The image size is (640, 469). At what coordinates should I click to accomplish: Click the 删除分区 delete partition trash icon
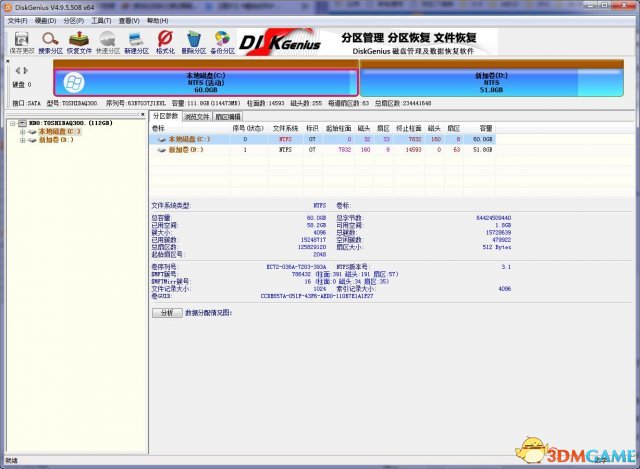tap(194, 43)
